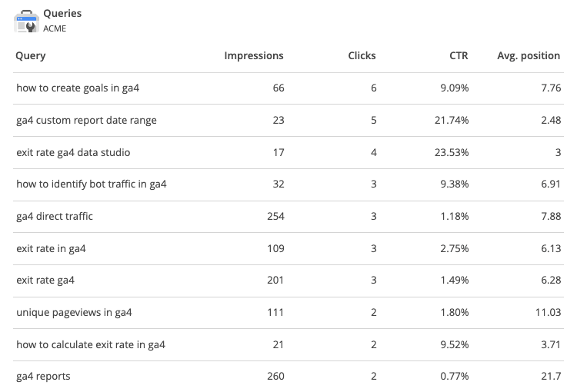Open 'unique pageviews in ga4' query
Screen dimensions: 577x392
click(x=74, y=313)
